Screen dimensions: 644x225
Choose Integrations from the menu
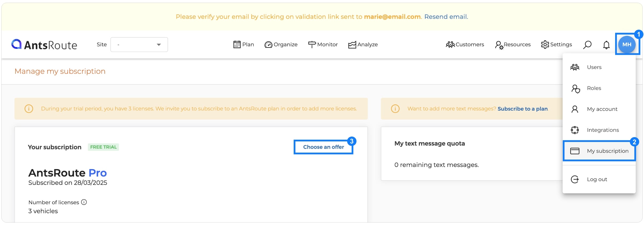click(603, 130)
